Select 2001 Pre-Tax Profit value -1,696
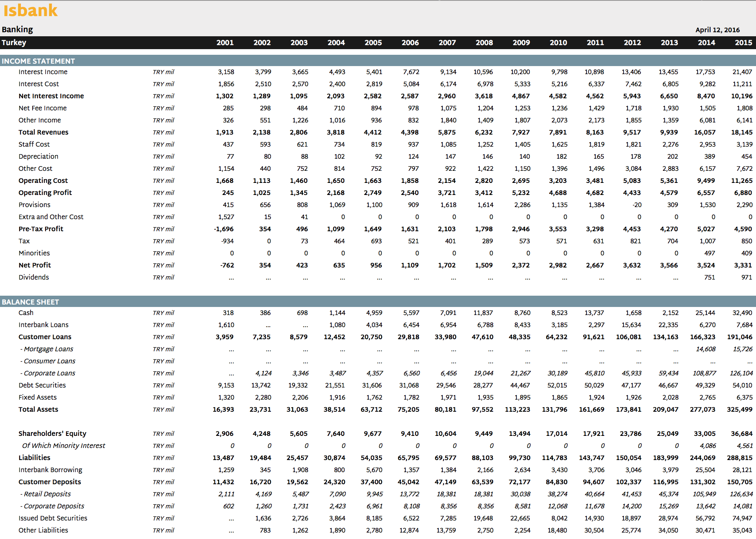Image resolution: width=756 pixels, height=539 pixels. coord(223,229)
